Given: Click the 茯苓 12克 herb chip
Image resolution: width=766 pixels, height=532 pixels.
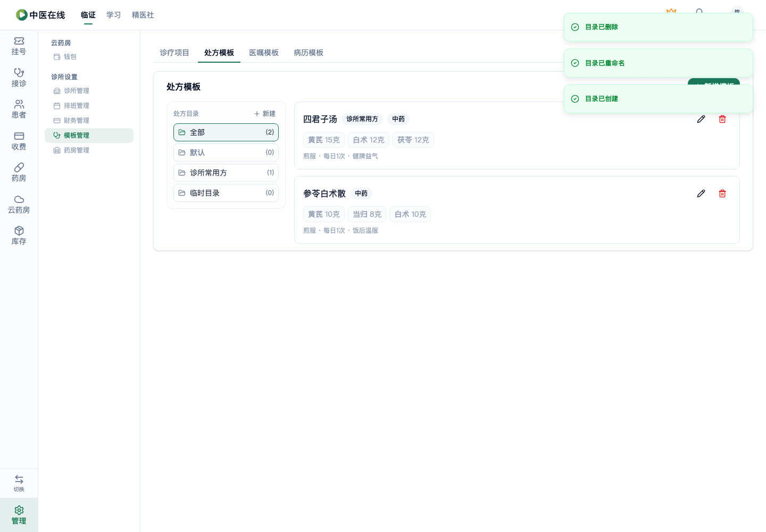Looking at the screenshot, I should [x=413, y=140].
